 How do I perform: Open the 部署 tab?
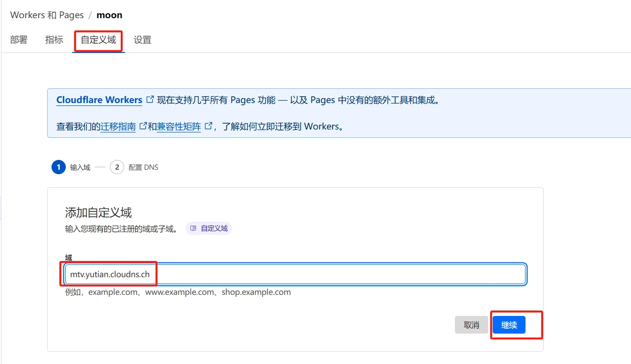pos(19,40)
